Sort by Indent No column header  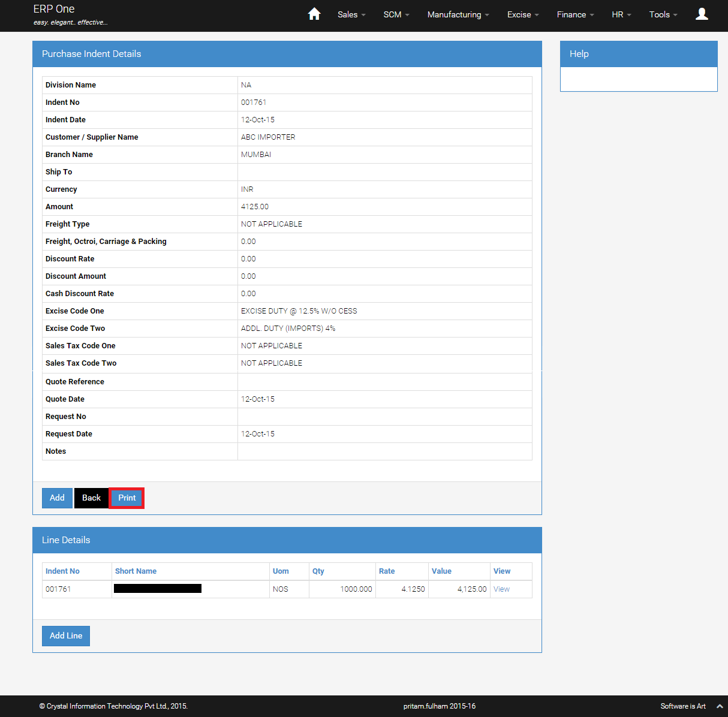[62, 571]
